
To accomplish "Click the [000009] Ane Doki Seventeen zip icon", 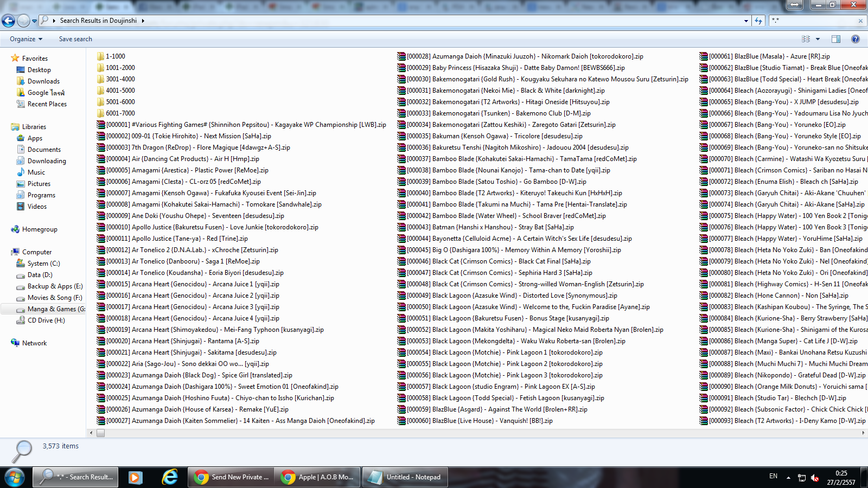I will 101,216.
